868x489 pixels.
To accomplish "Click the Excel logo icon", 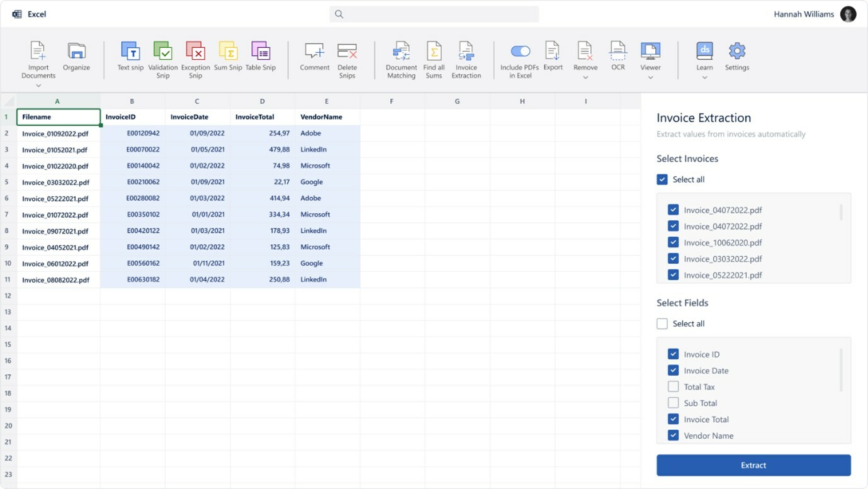I will pos(17,14).
